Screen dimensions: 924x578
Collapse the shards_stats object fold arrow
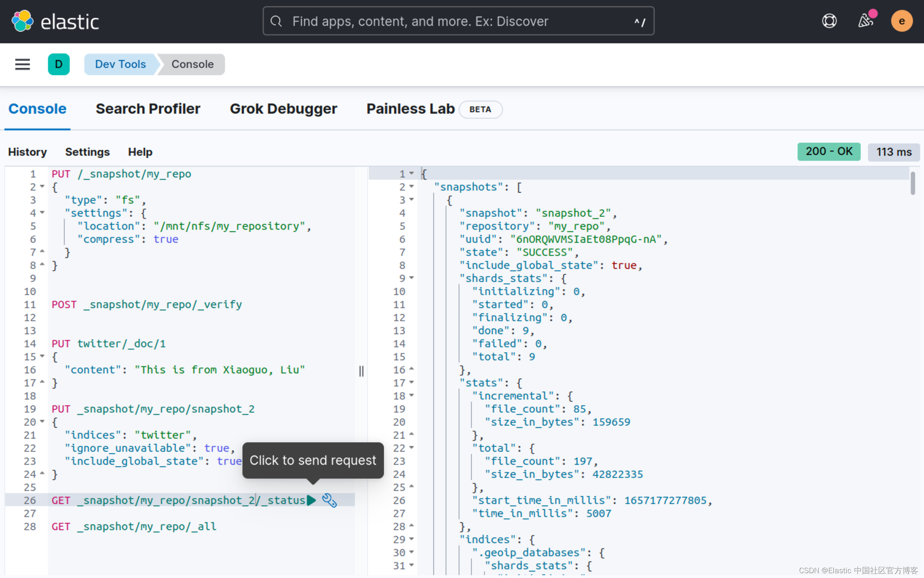click(x=412, y=278)
